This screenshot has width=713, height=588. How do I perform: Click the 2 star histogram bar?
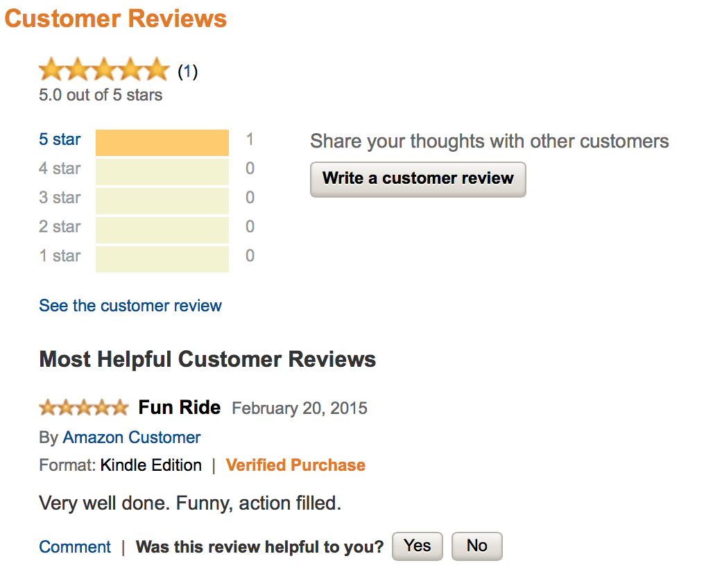[x=162, y=230]
